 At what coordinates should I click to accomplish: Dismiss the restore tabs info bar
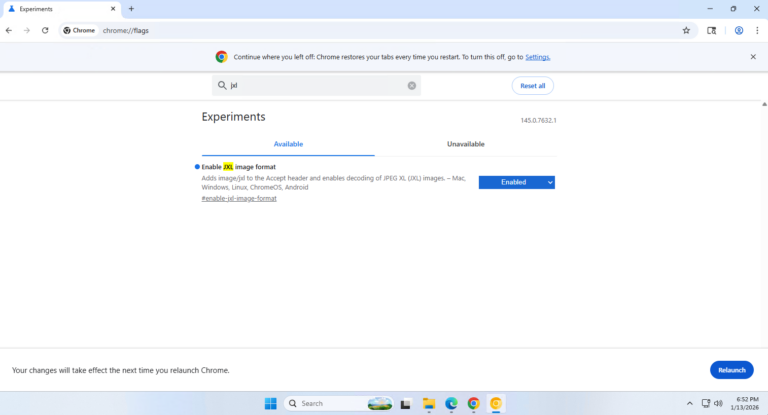click(x=753, y=57)
